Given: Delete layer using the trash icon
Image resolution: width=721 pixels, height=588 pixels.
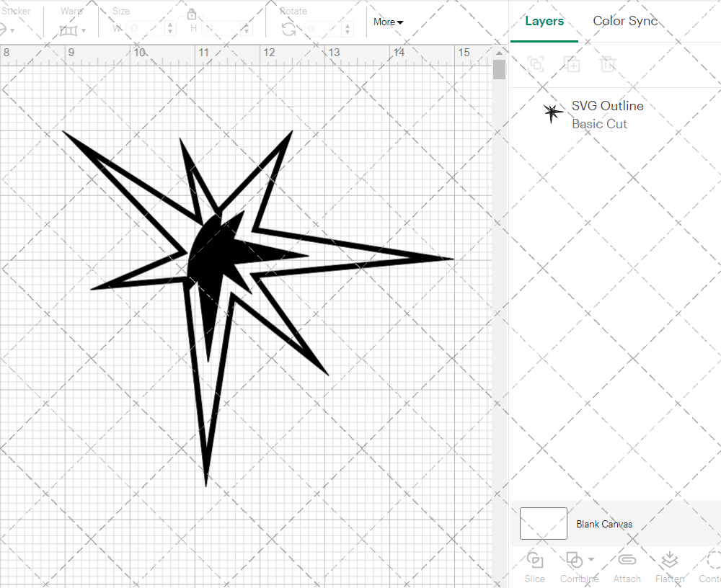Looking at the screenshot, I should tap(608, 64).
